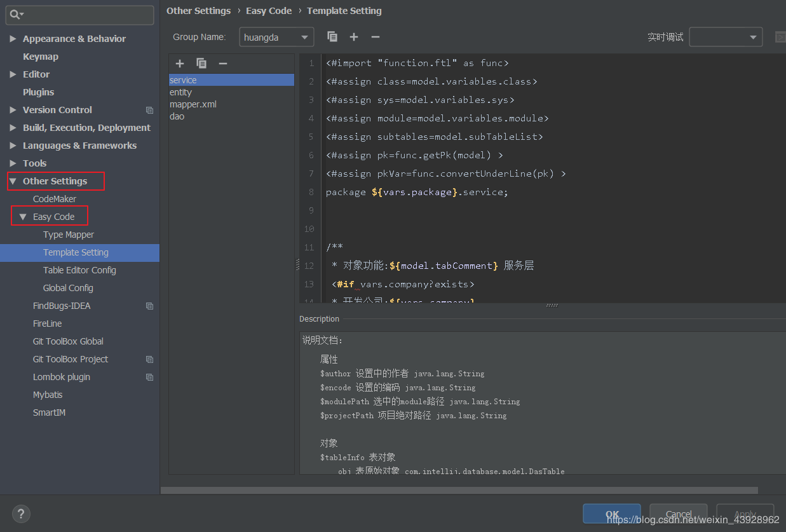Collapse the Other Settings section
Screen dimensions: 786x532
click(x=13, y=181)
